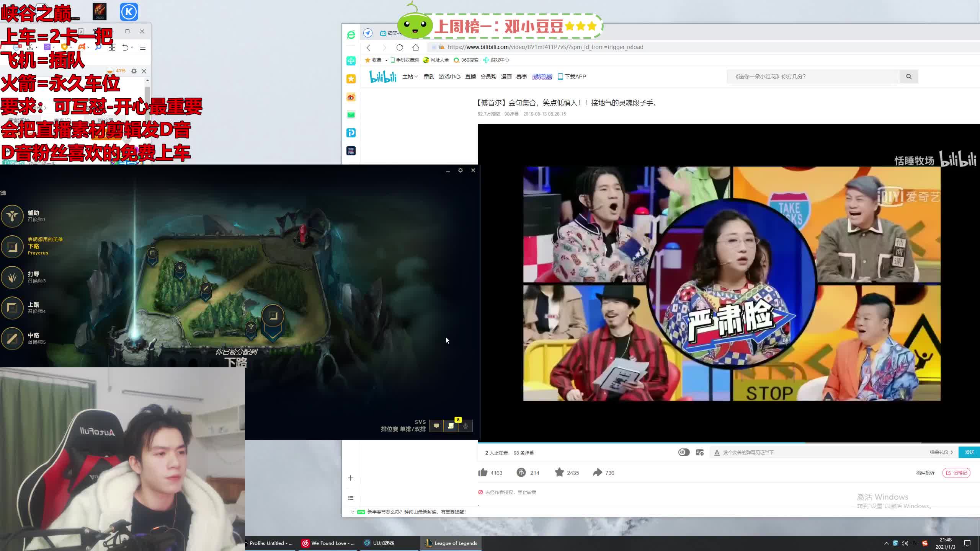Favorite the video with star icon
The width and height of the screenshot is (980, 551).
pos(559,473)
